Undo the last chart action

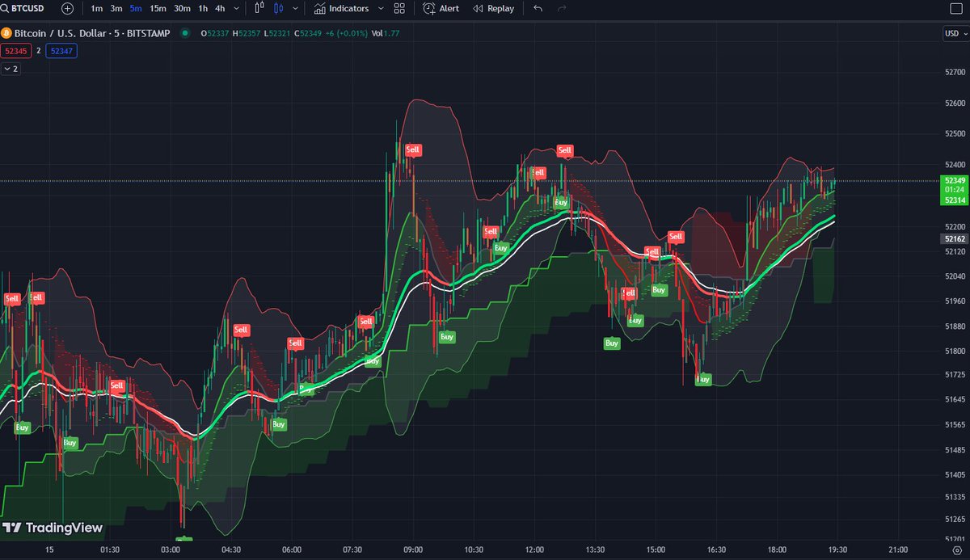pos(538,8)
